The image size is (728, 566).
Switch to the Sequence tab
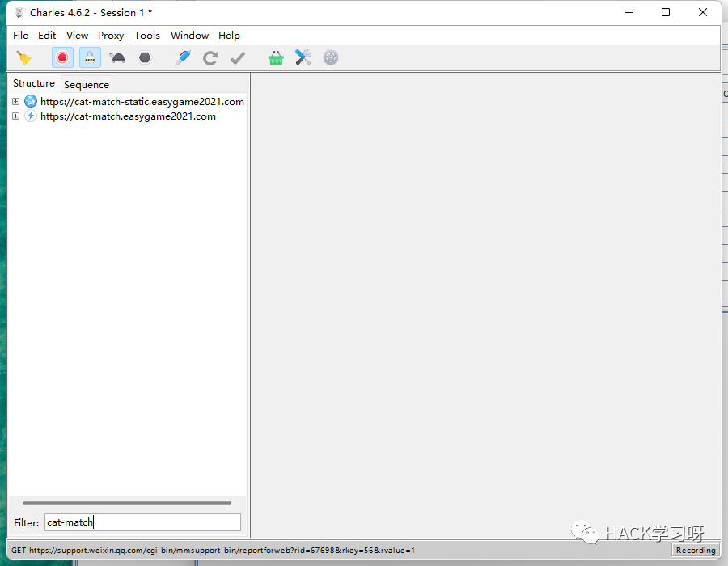click(x=87, y=84)
